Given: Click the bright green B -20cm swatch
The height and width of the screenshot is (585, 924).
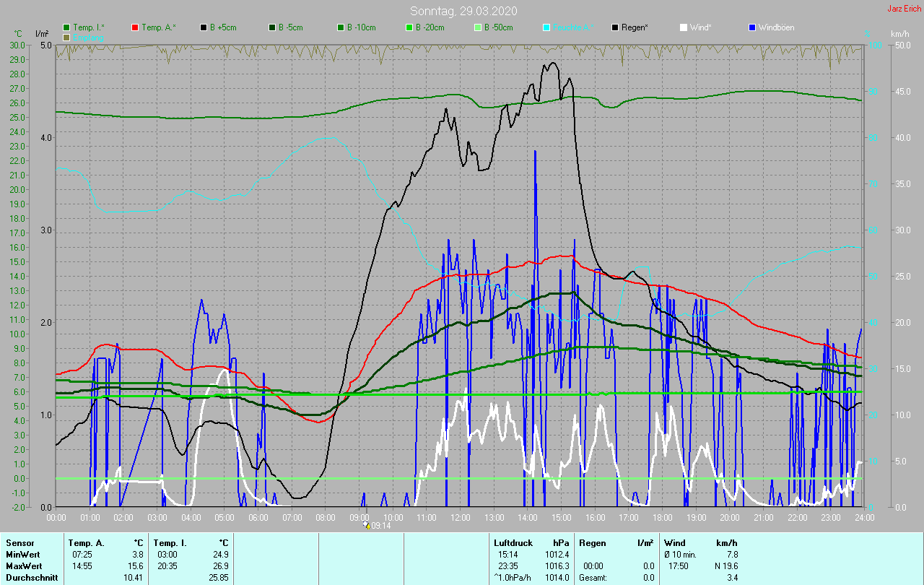Looking at the screenshot, I should click(x=409, y=27).
